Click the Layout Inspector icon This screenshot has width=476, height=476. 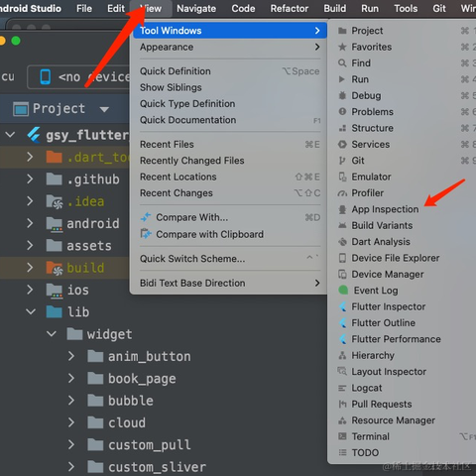click(x=342, y=371)
